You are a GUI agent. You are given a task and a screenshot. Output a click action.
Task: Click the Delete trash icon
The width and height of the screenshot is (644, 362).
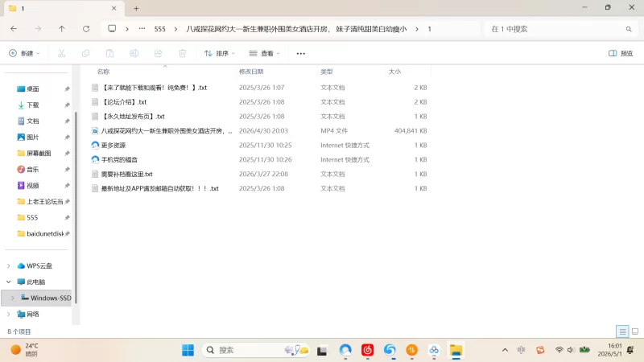pos(183,53)
